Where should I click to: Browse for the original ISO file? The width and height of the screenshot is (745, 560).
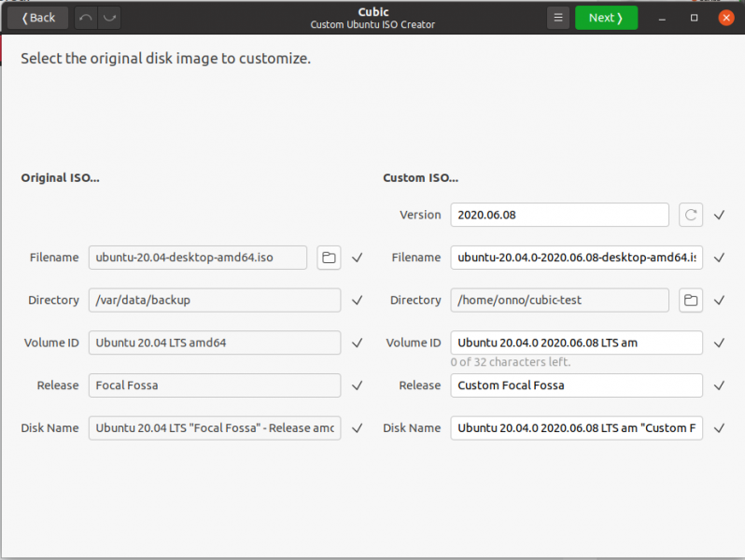click(x=329, y=258)
